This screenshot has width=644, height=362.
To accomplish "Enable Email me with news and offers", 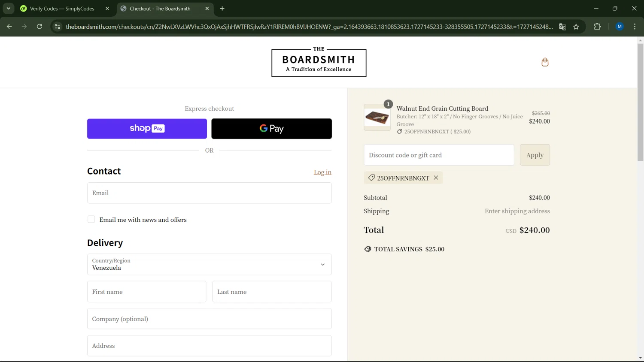I will pos(91,219).
